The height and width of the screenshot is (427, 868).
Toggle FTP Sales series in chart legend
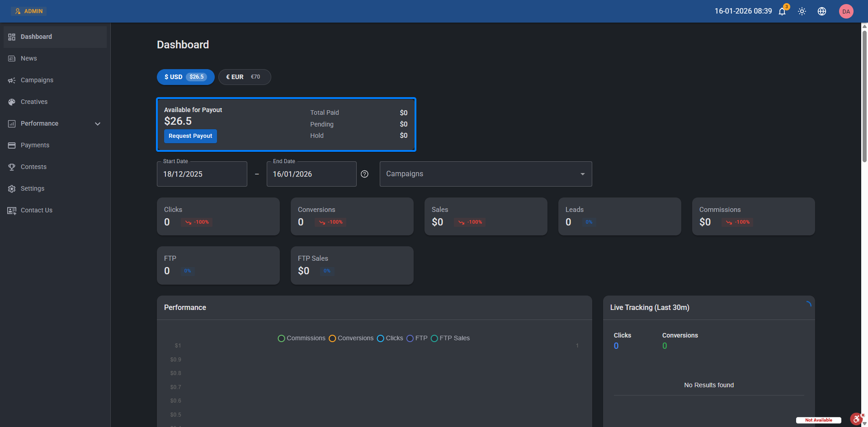[450, 338]
